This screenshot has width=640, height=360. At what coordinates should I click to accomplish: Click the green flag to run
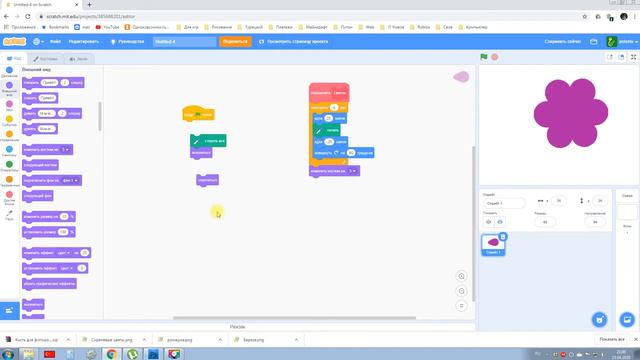[484, 57]
